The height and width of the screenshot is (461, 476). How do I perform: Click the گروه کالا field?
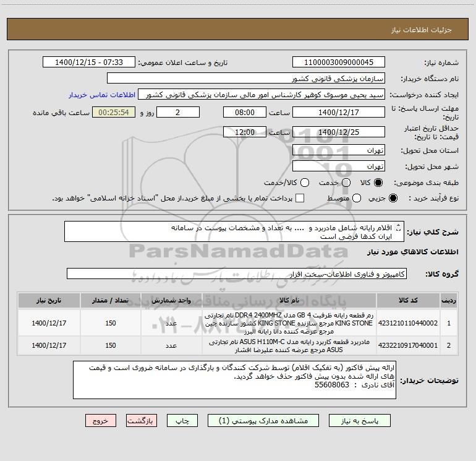237,274
